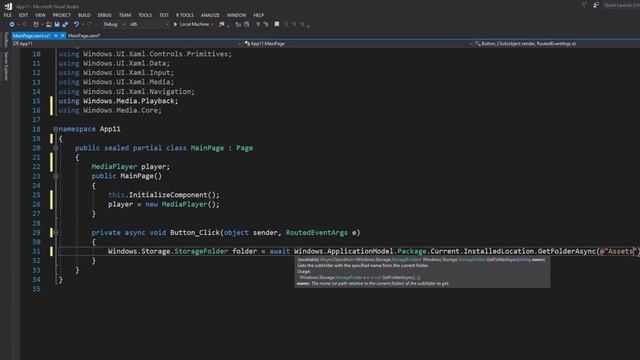Click inside the Quick Launch search box
The height and width of the screenshot is (360, 640).
click(621, 5)
